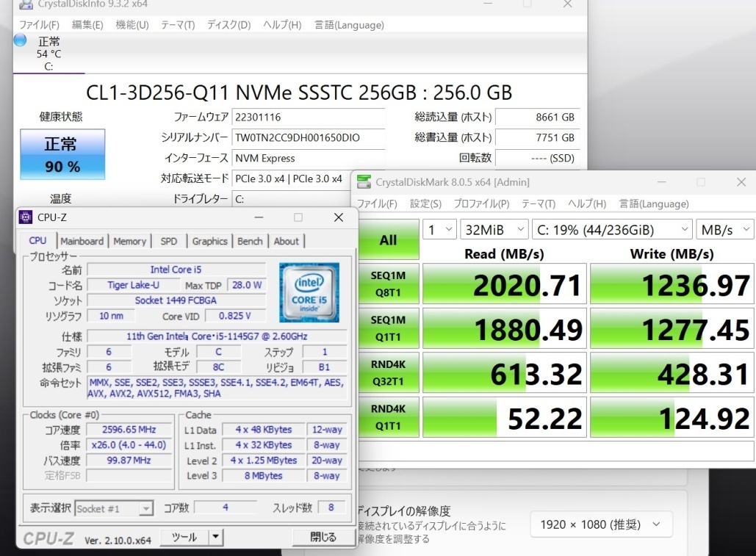This screenshot has height=556, width=756.
Task: Open テーマ(T) menu in CrystalDiskMark
Action: (x=539, y=203)
